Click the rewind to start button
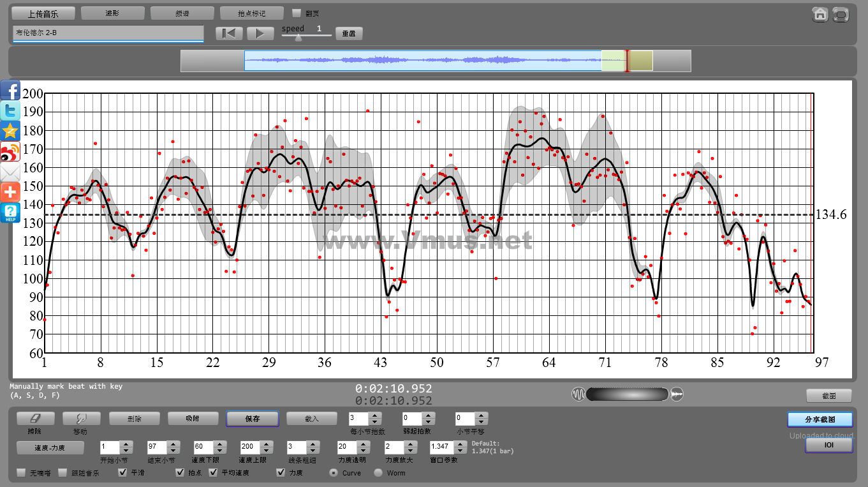Screen dimensions: 868x487 tap(229, 34)
